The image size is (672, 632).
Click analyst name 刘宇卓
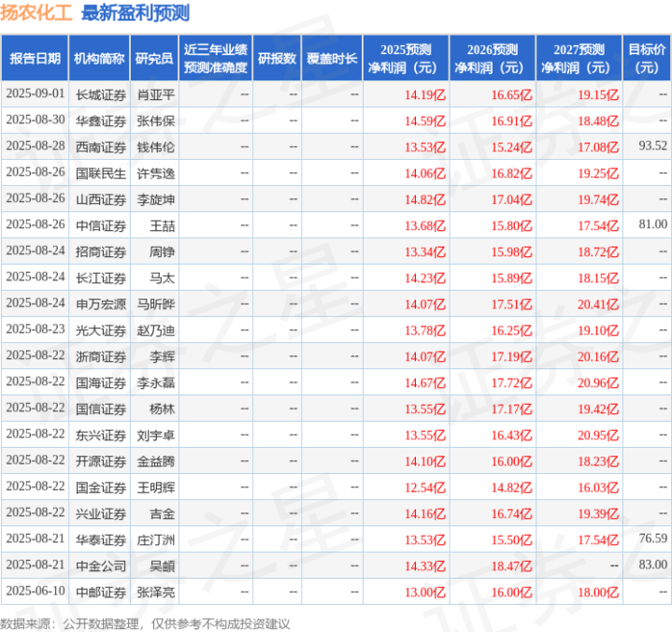[155, 435]
